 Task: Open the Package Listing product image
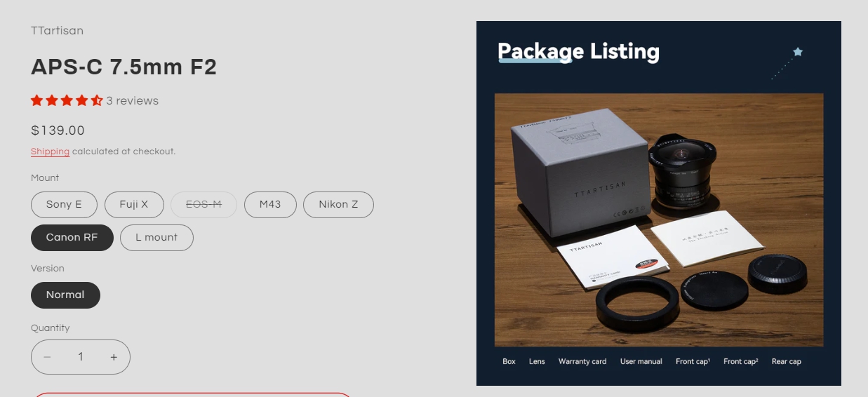coord(659,203)
